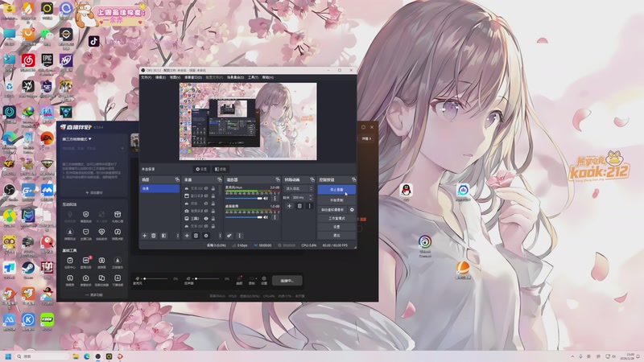Click OBS preview canvas thumbnail
The height and width of the screenshot is (362, 644).
click(248, 121)
